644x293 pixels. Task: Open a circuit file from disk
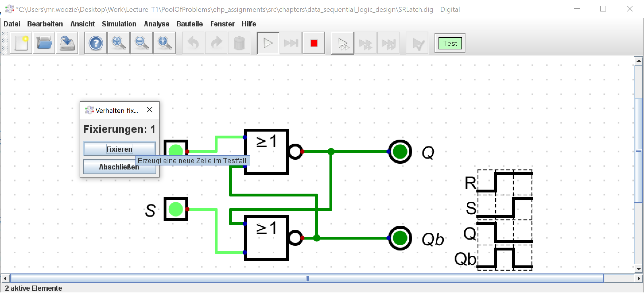coord(44,43)
